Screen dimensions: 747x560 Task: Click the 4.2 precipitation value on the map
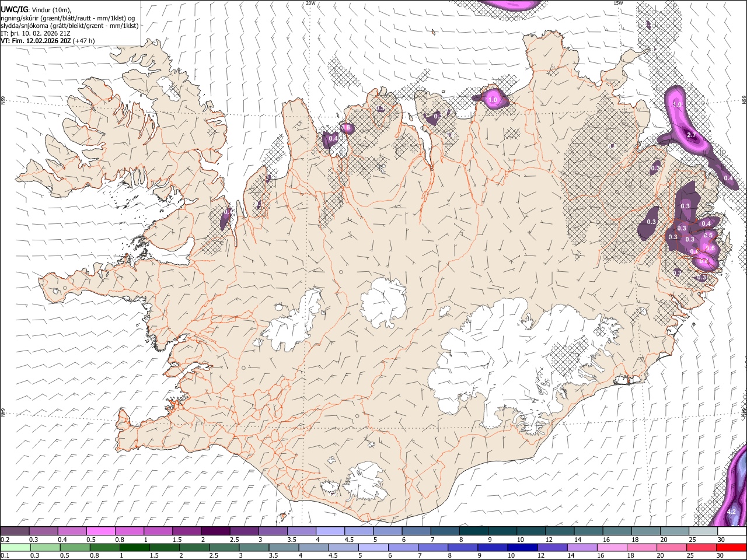click(731, 512)
